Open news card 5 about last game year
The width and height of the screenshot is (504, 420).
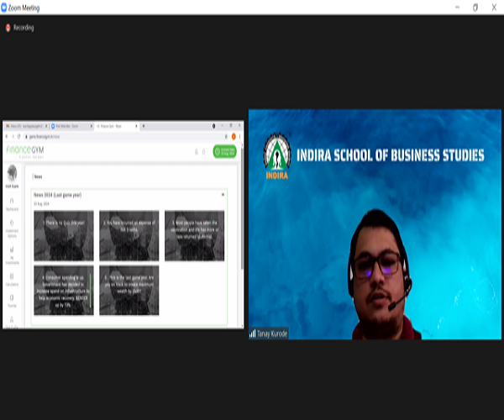click(129, 290)
